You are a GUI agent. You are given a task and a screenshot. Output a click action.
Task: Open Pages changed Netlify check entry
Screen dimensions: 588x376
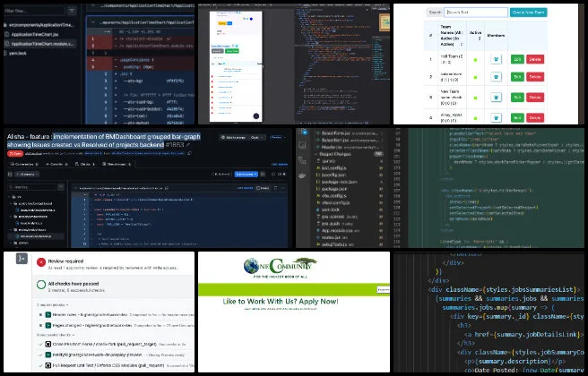click(91, 326)
